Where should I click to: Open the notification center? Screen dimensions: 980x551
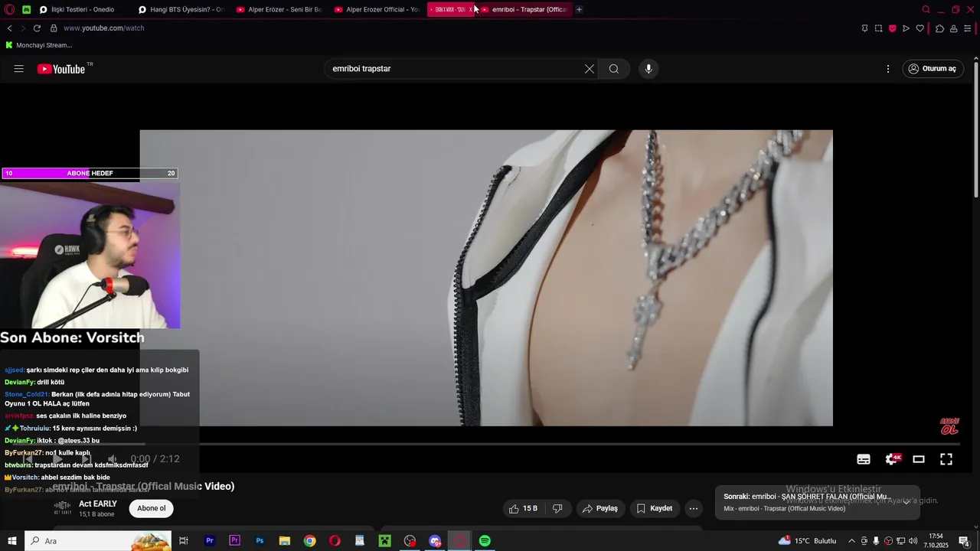(x=965, y=541)
